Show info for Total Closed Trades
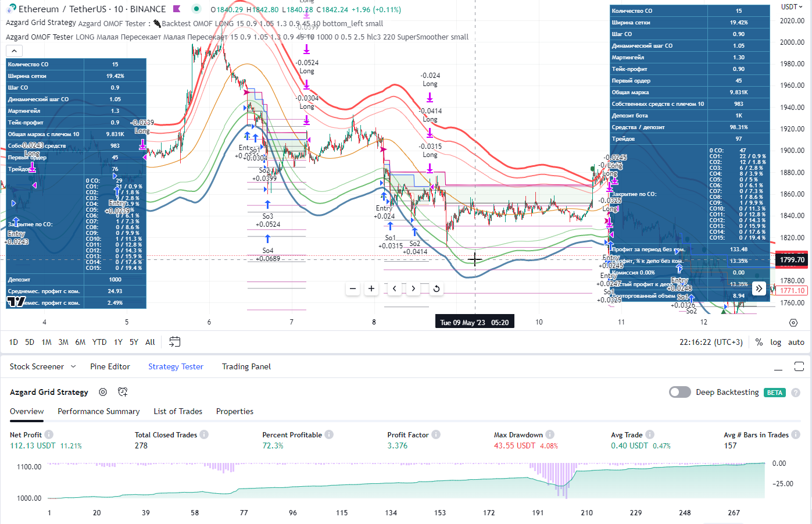The width and height of the screenshot is (812, 524). (204, 434)
